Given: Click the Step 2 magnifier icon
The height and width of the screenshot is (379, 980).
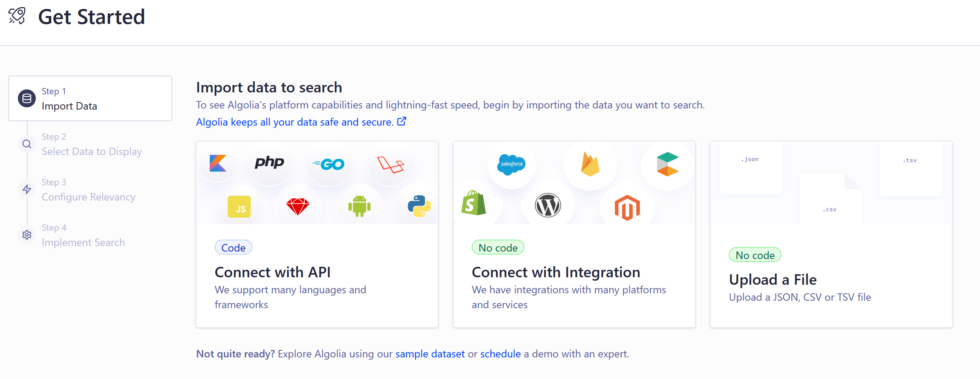Looking at the screenshot, I should 26,144.
